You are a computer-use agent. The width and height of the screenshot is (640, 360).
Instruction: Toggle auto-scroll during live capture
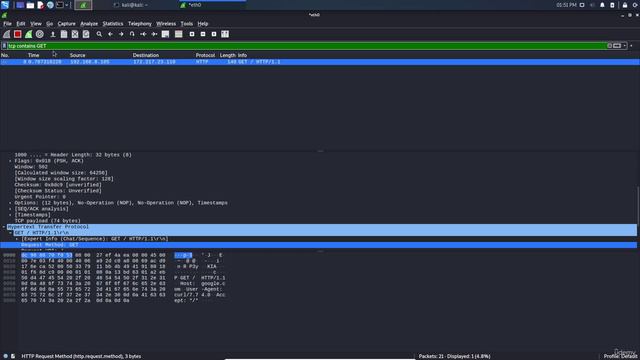point(165,34)
